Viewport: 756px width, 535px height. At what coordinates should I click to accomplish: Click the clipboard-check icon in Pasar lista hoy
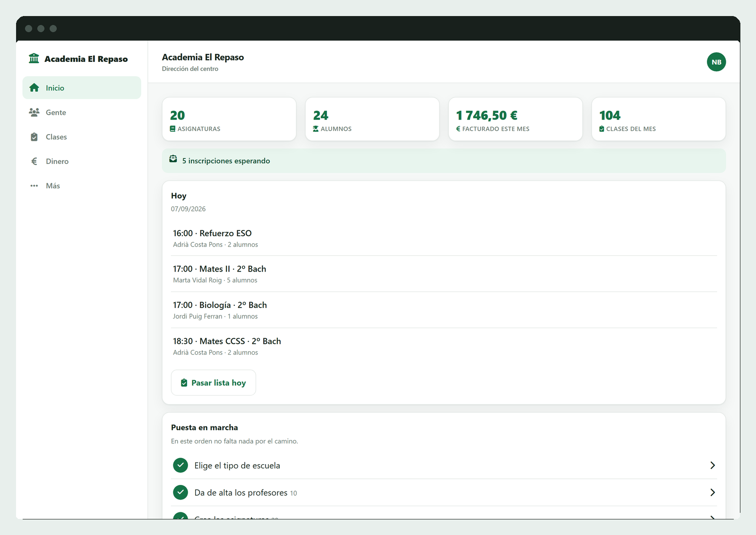tap(184, 383)
